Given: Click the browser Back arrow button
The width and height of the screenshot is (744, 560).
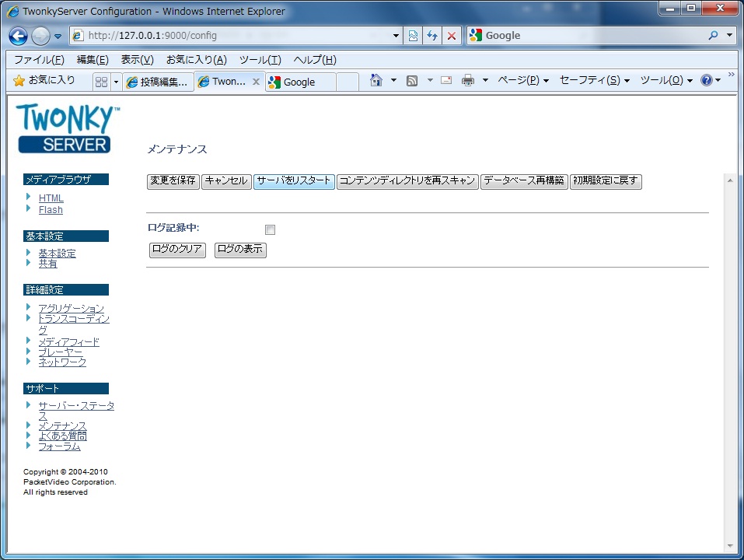Looking at the screenshot, I should pyautogui.click(x=18, y=36).
